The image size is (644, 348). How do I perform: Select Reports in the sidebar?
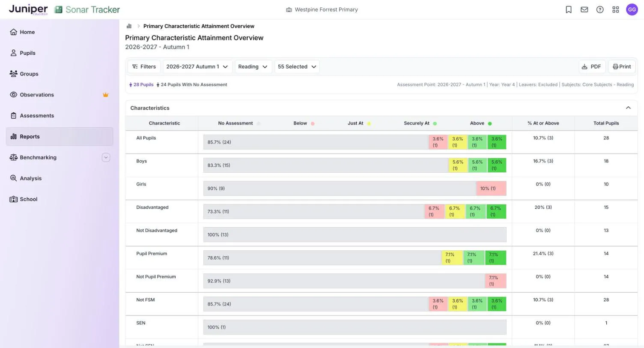[x=60, y=137]
